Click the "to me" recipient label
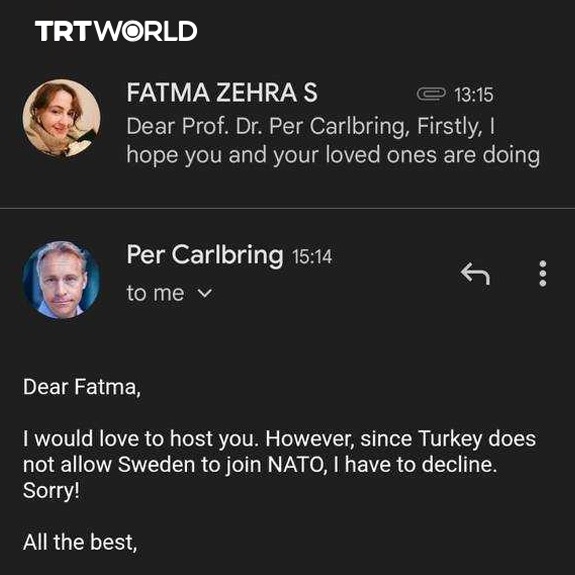The width and height of the screenshot is (575, 575). pos(155,293)
